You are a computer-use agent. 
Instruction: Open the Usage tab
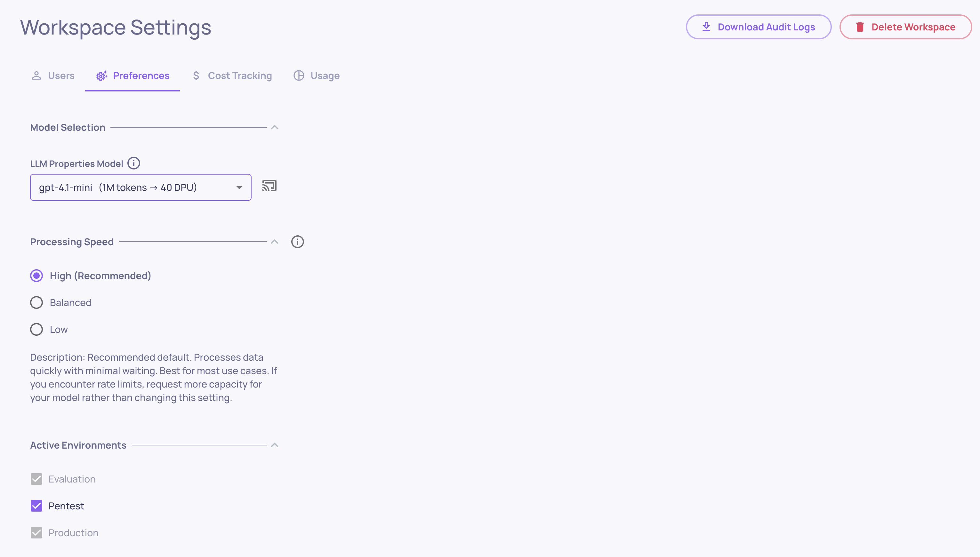(325, 76)
